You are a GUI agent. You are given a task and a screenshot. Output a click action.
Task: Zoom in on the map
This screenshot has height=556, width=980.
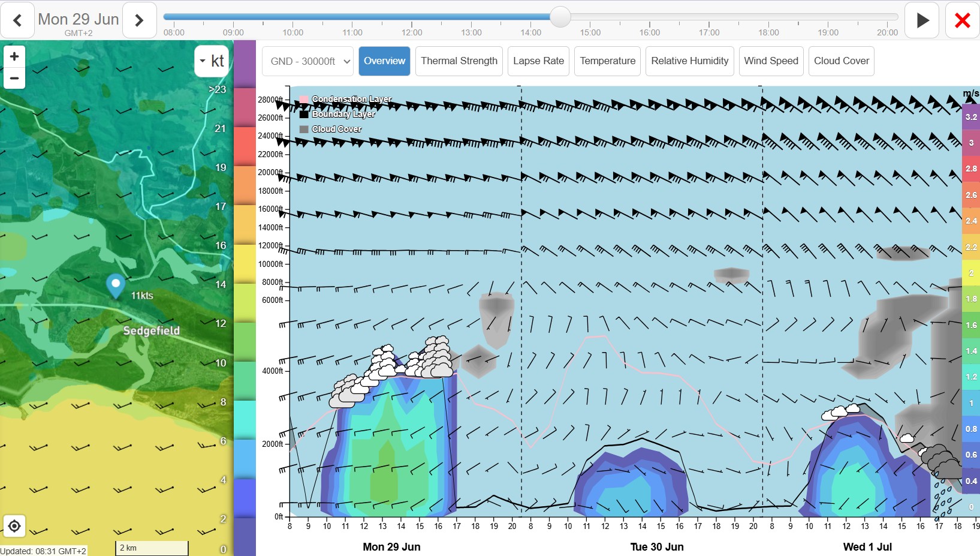click(14, 56)
